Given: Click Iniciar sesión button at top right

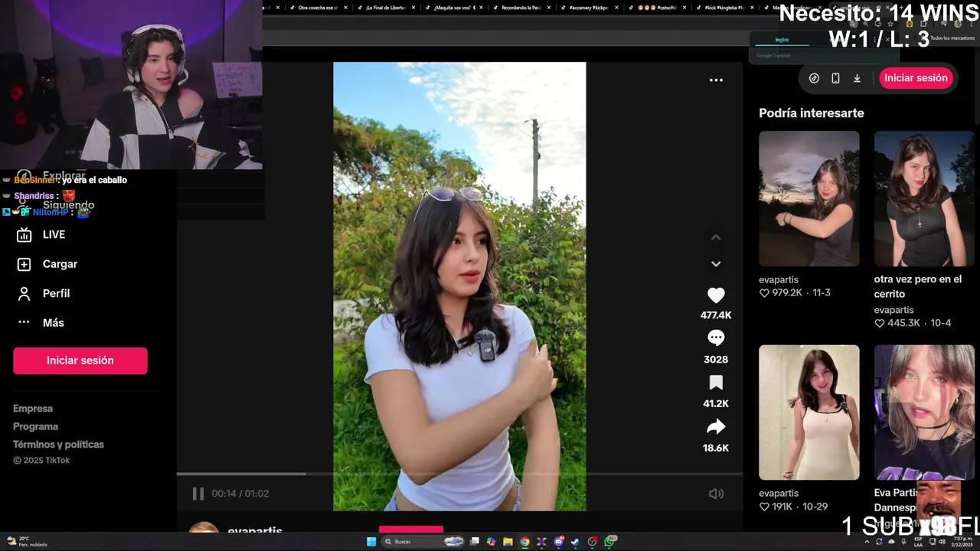Looking at the screenshot, I should tap(916, 78).
